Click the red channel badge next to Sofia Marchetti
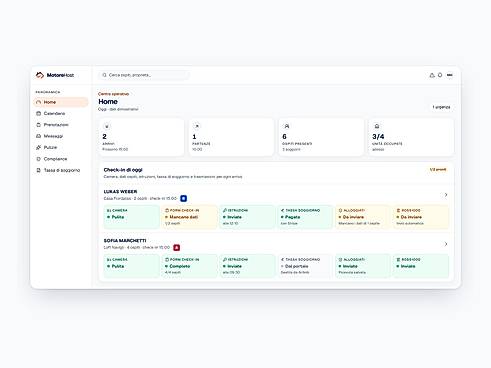 coord(177,248)
